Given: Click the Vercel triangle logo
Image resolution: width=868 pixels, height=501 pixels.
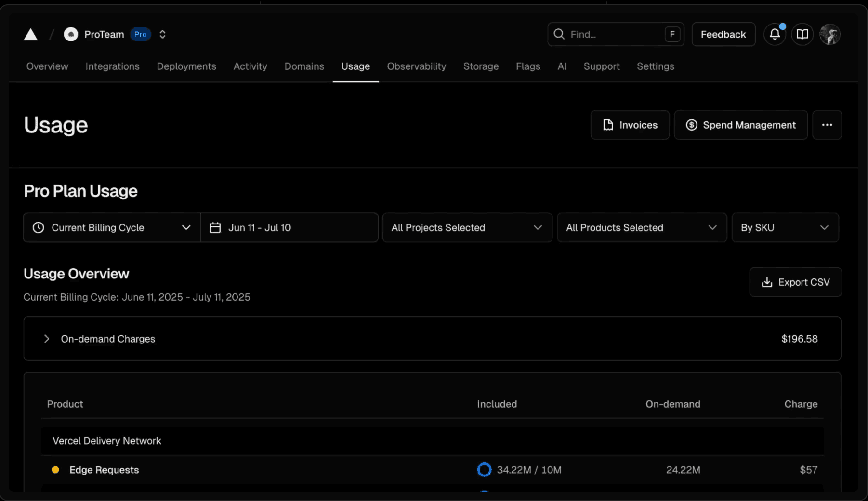Looking at the screenshot, I should coord(31,35).
